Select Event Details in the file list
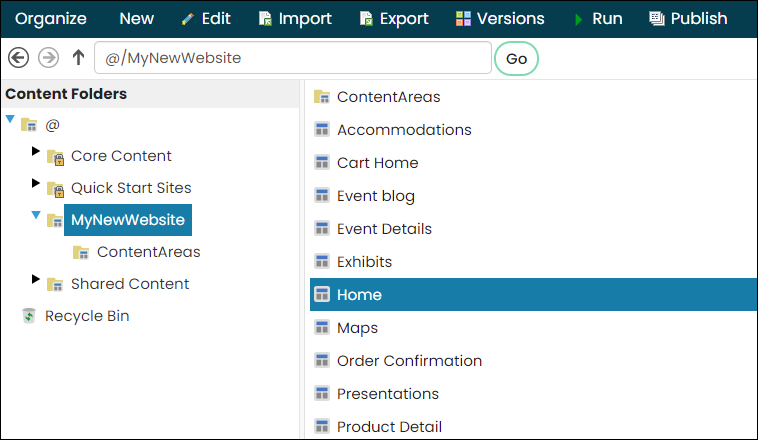The width and height of the screenshot is (758, 440). pos(384,229)
